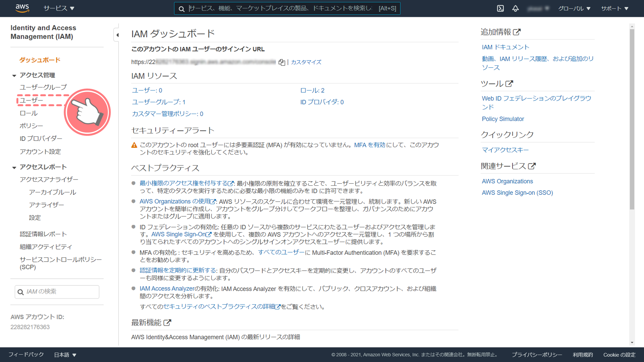
Task: Open アーカイブルール in the side menu
Action: pos(52,192)
